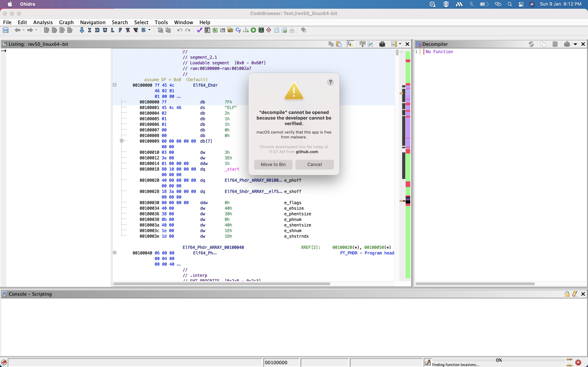Image resolution: width=588 pixels, height=367 pixels.
Task: Click the Listing horizontal scrollbar
Action: point(222,283)
